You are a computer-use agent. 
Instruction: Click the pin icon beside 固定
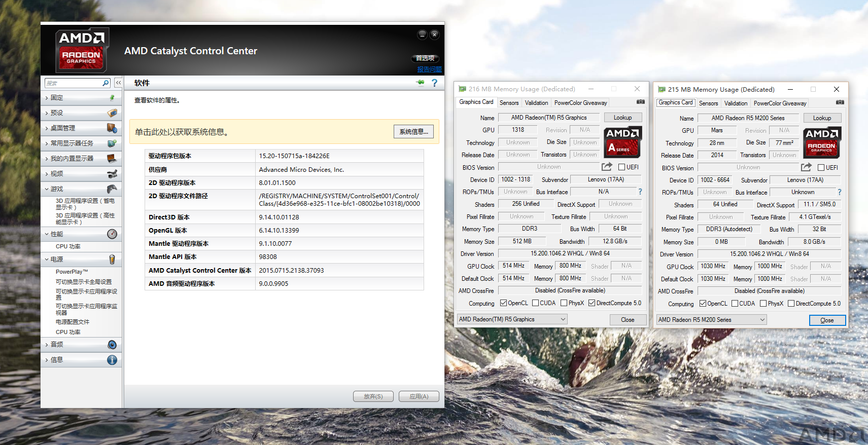112,97
